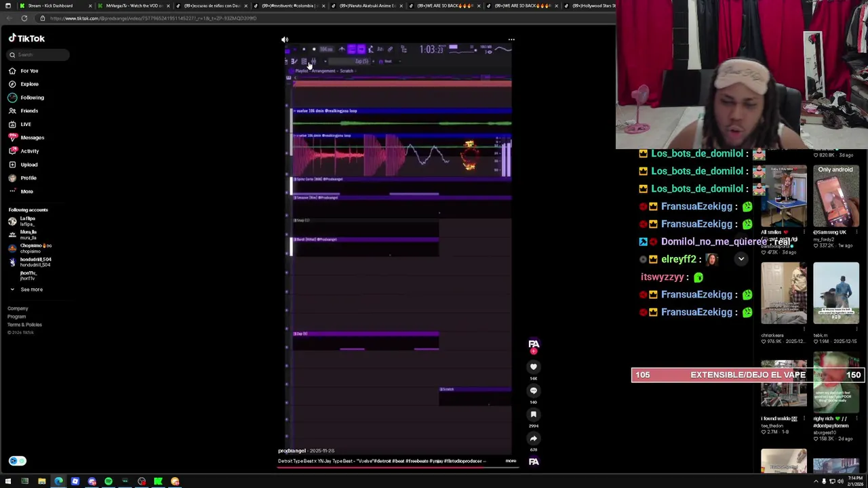Open the hondudrill_504 account
The height and width of the screenshot is (488, 868).
pyautogui.click(x=28, y=262)
